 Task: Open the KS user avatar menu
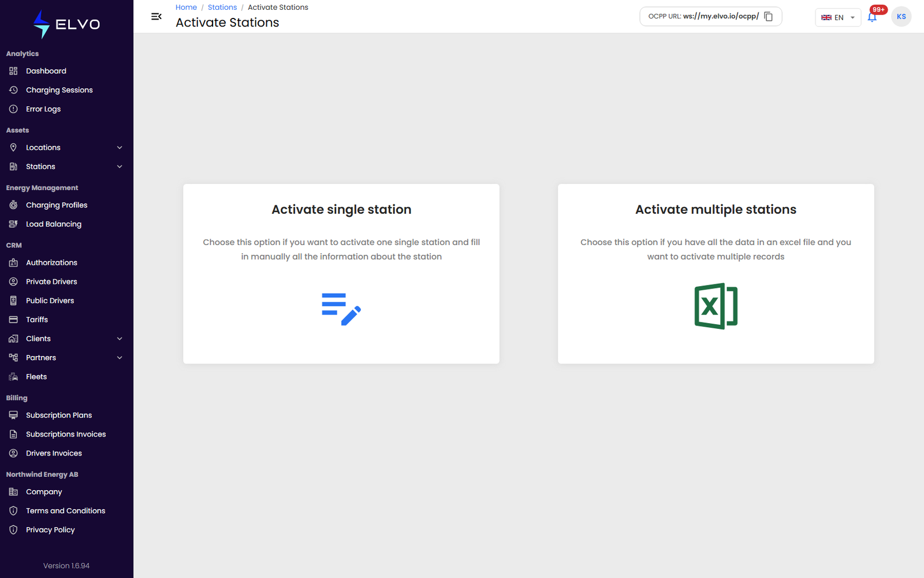tap(901, 17)
